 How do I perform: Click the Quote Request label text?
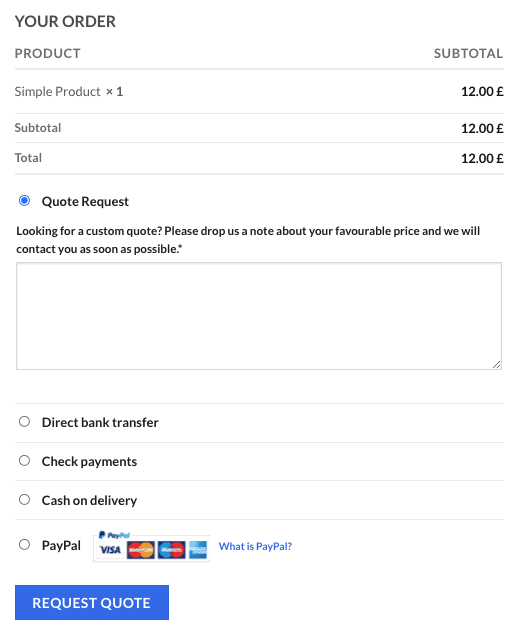(85, 202)
